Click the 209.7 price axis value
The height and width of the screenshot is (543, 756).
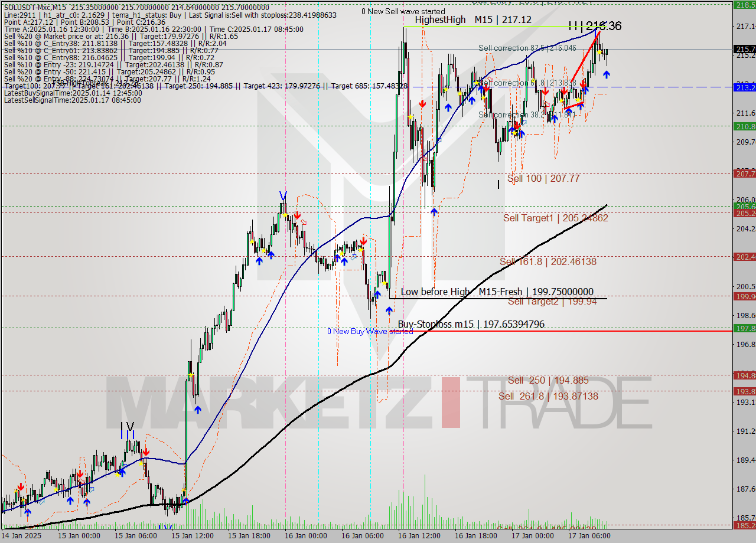(745, 142)
